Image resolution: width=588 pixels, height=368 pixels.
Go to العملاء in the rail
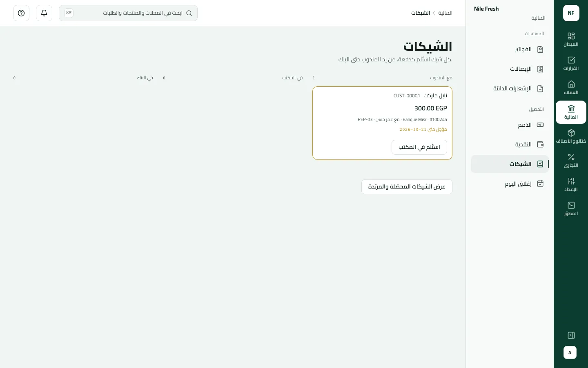[571, 88]
